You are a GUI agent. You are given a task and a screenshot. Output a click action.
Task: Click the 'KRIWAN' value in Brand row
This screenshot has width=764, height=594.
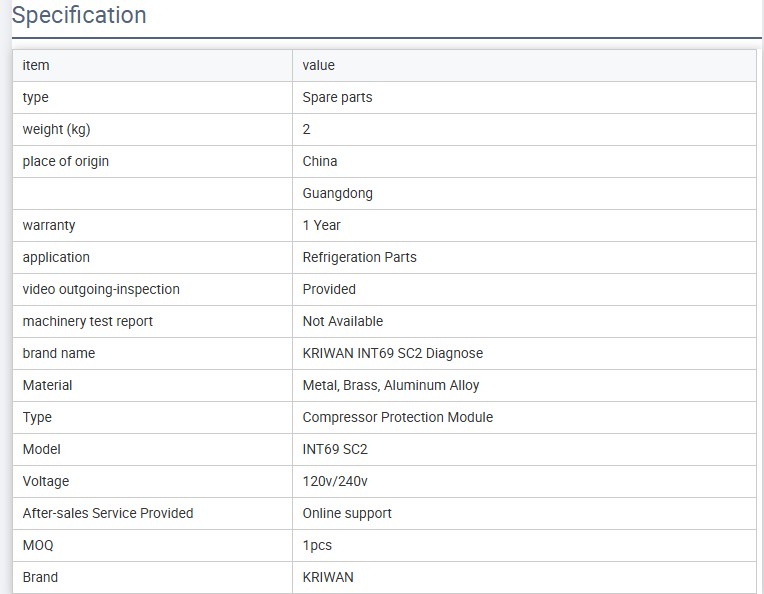tap(328, 577)
